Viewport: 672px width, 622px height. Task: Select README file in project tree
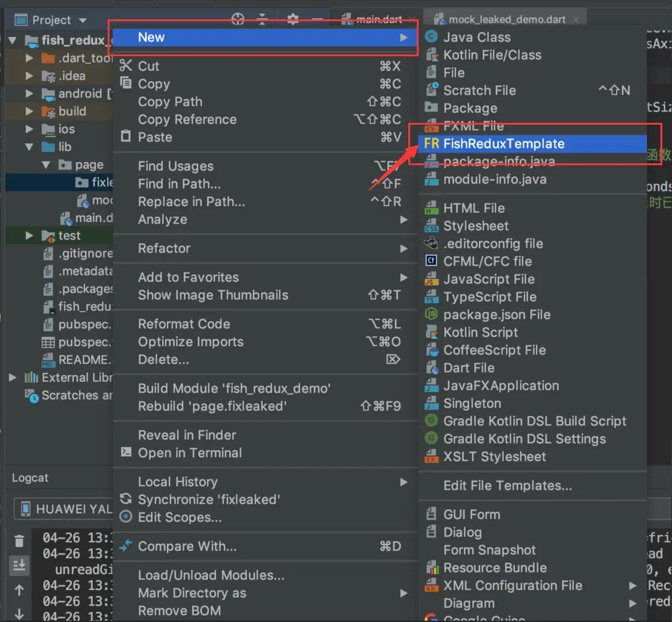coord(77,359)
